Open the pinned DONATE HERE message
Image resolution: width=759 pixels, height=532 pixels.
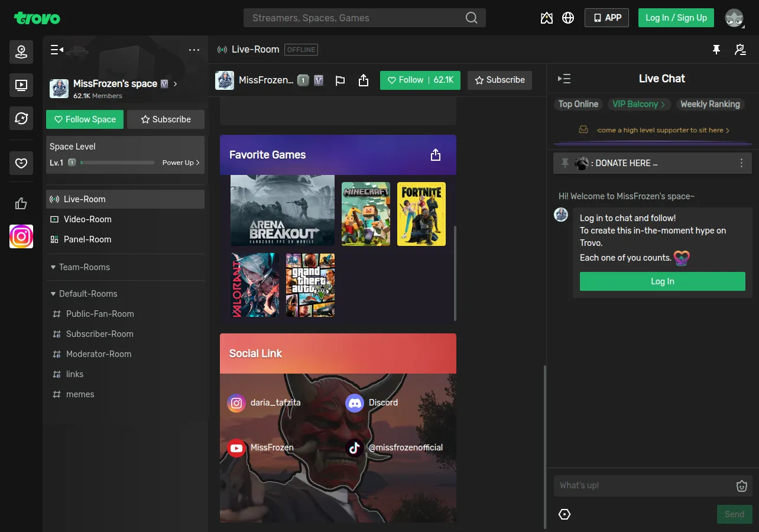tap(653, 163)
